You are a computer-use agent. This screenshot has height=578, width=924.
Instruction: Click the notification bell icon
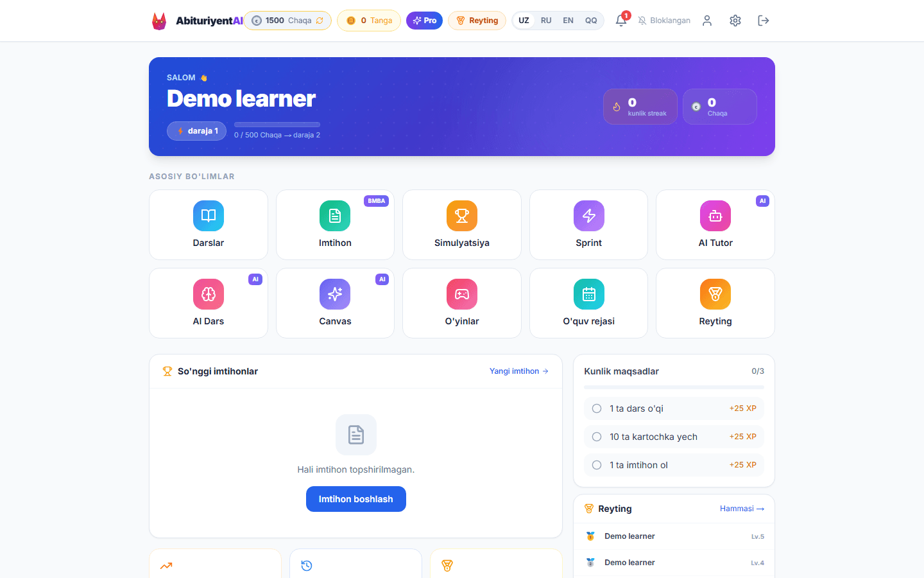pos(621,21)
